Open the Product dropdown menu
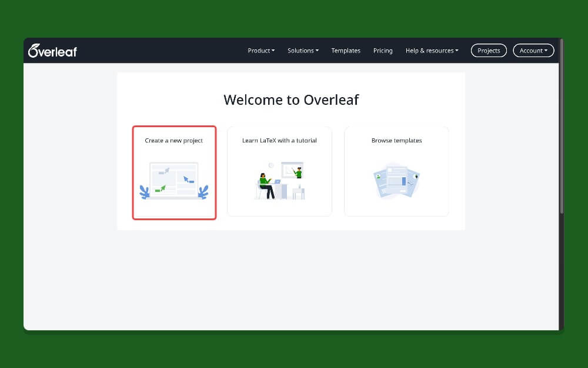The height and width of the screenshot is (368, 588). click(x=260, y=51)
